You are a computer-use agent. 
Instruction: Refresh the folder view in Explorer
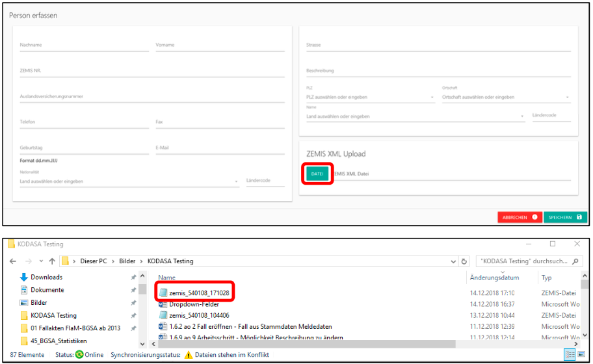(464, 261)
